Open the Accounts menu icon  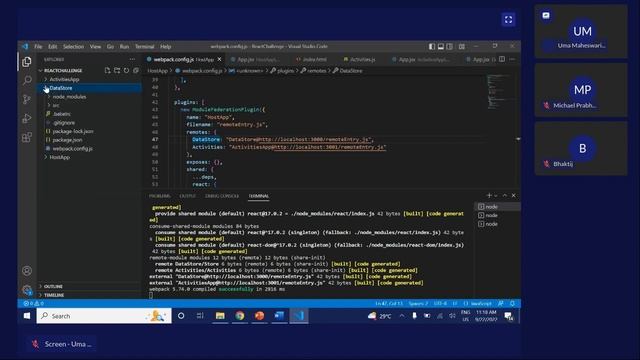[x=27, y=271]
